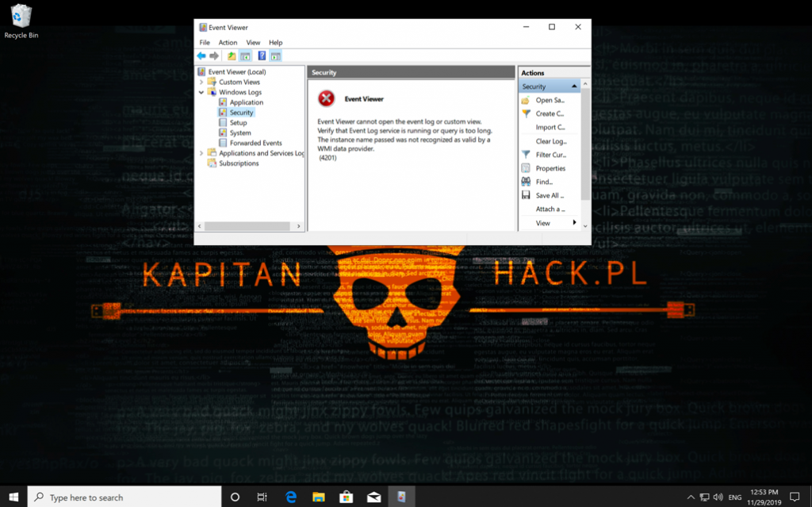Open the clock showing 12:53 PM
The width and height of the screenshot is (812, 507).
[x=764, y=497]
